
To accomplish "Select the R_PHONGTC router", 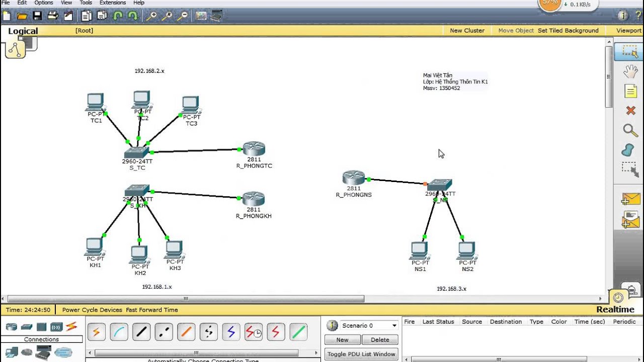I will (254, 149).
